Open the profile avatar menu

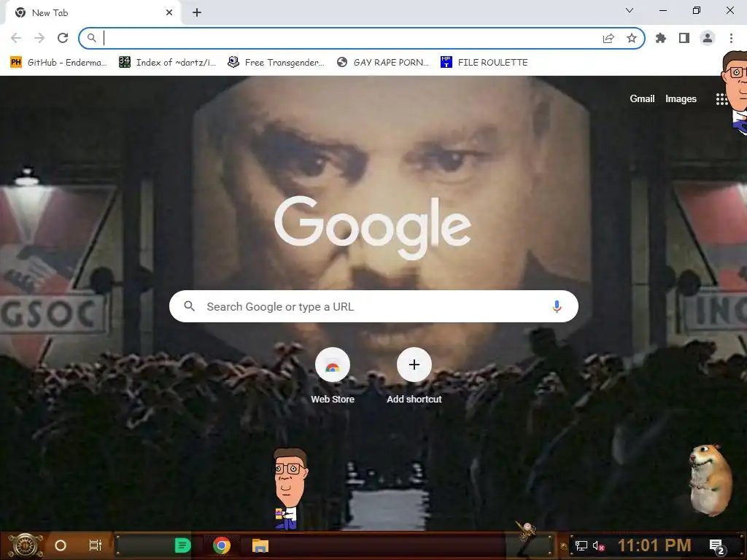click(708, 38)
